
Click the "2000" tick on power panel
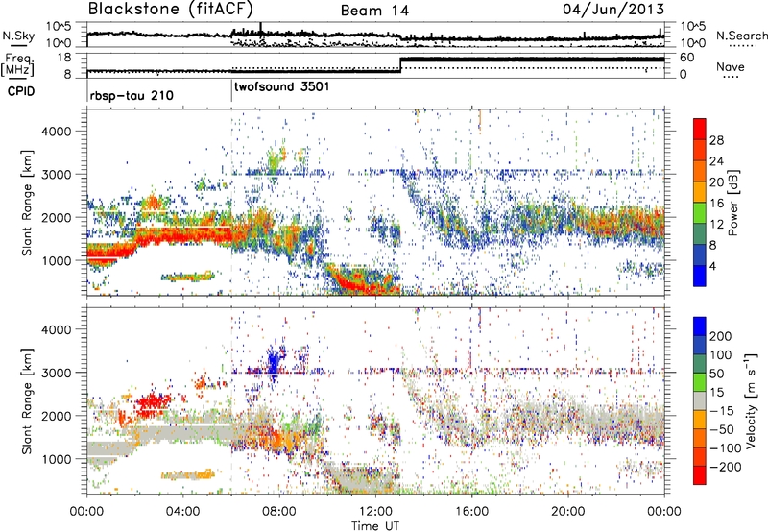[x=56, y=217]
